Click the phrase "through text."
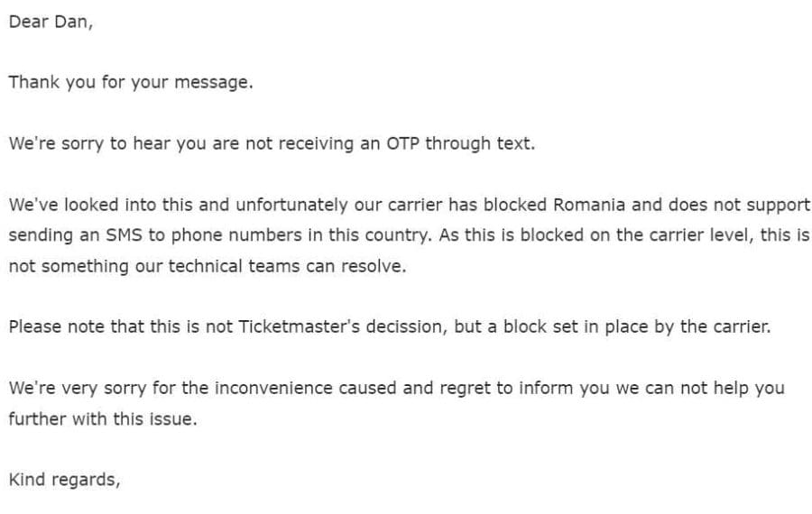This screenshot has width=812, height=514. pos(480,144)
